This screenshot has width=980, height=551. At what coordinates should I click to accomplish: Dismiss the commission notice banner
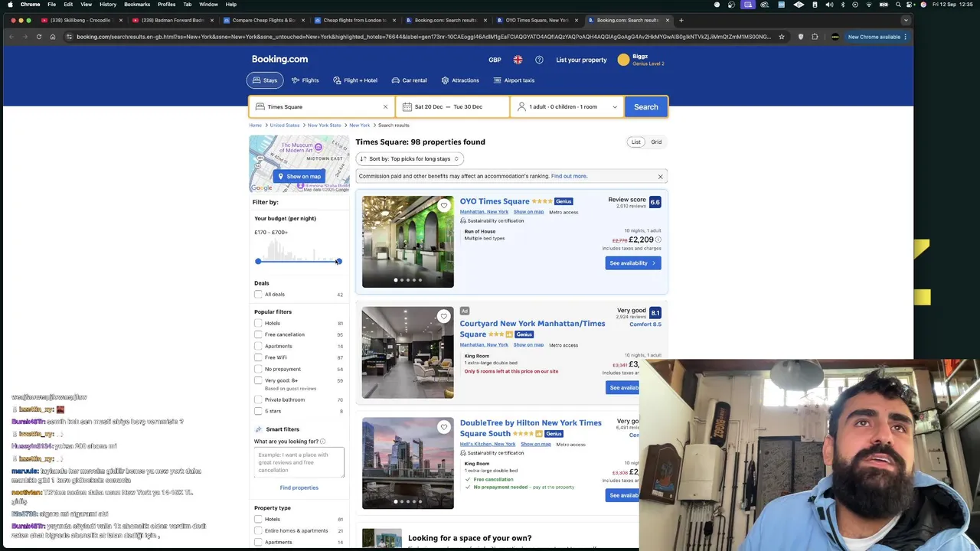point(660,177)
